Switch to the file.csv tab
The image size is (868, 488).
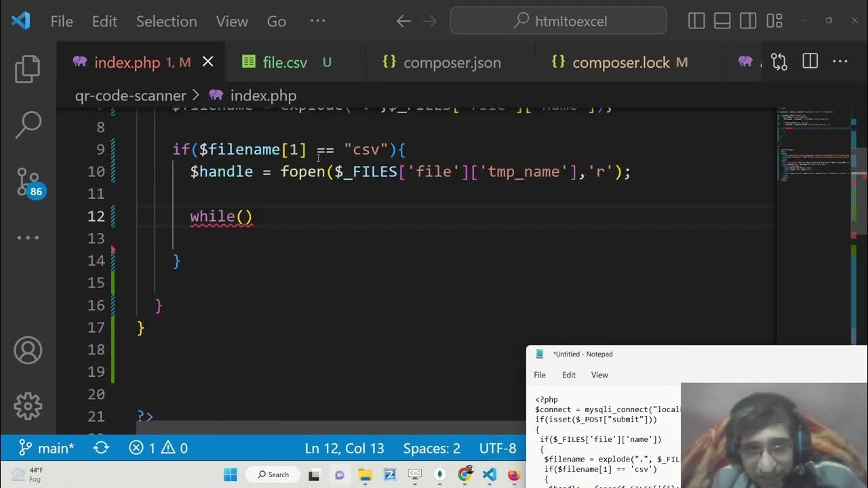[x=285, y=62]
